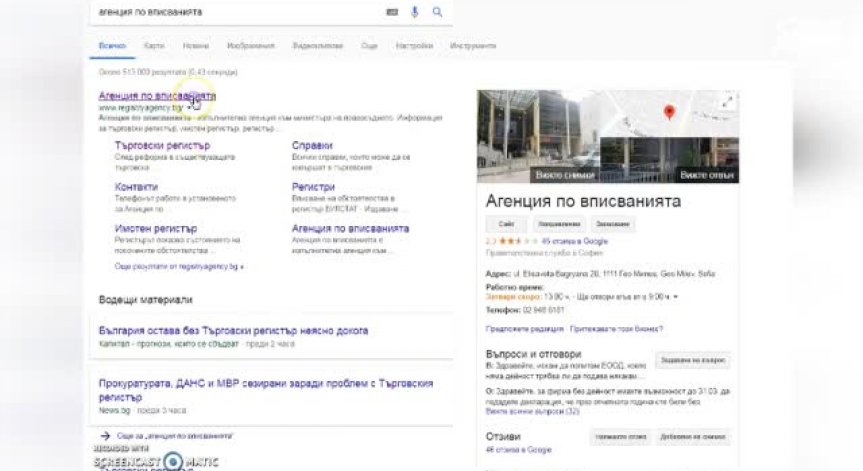Click the building photo thumbnail
The height and width of the screenshot is (471, 863).
click(x=537, y=136)
